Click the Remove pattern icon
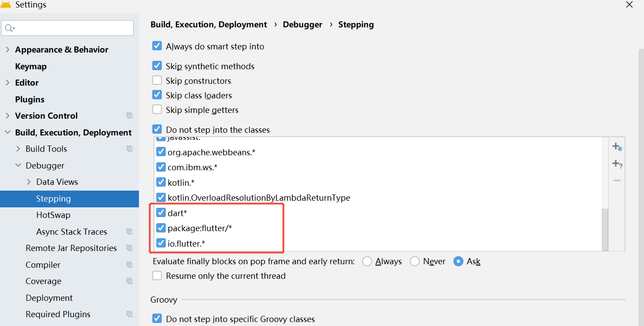The height and width of the screenshot is (326, 644). tap(617, 180)
